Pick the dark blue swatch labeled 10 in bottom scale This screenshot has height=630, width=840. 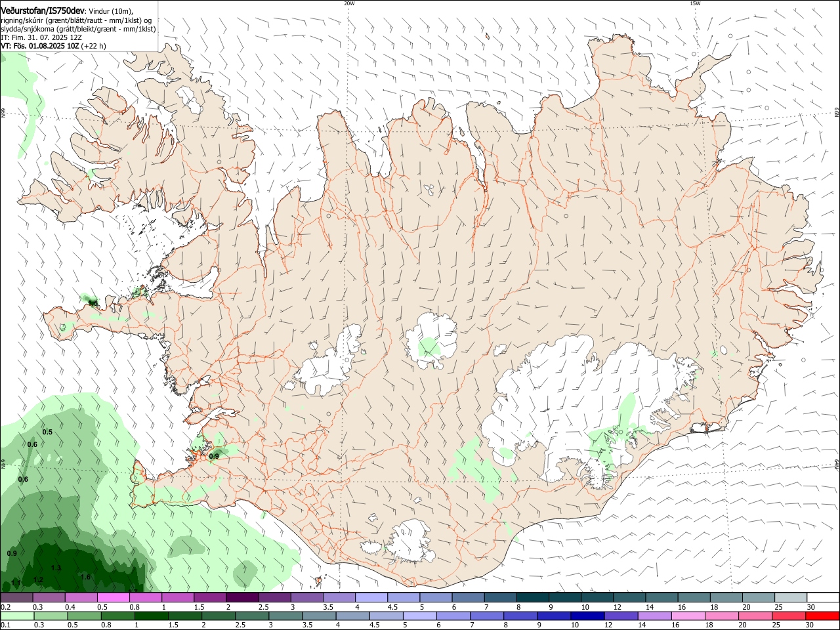pyautogui.click(x=587, y=616)
